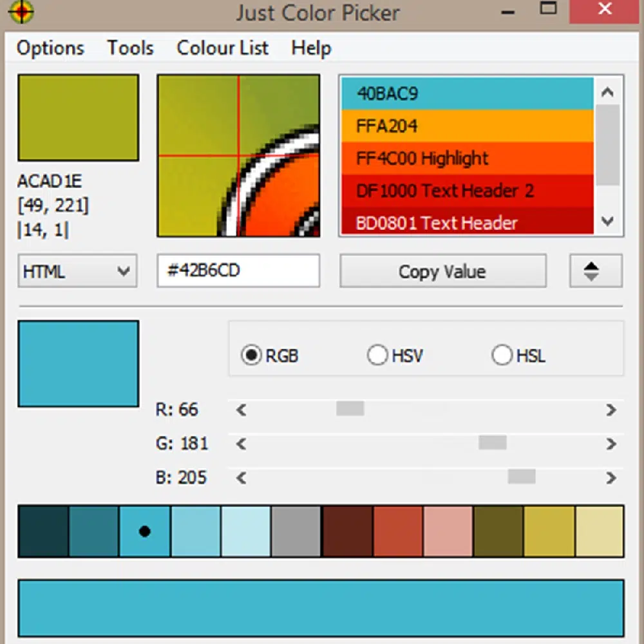Click right arrow on R slider
The height and width of the screenshot is (644, 644).
point(611,410)
